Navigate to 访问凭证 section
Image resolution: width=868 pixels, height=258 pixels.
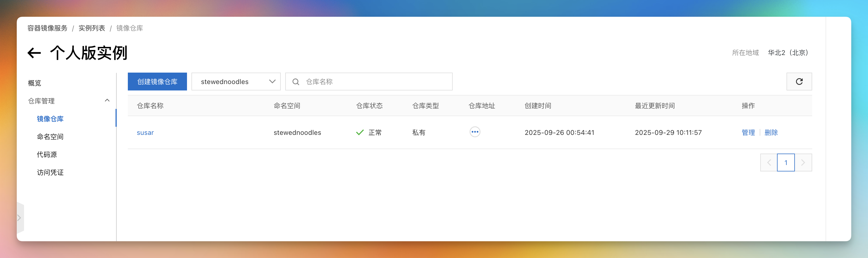tap(50, 172)
